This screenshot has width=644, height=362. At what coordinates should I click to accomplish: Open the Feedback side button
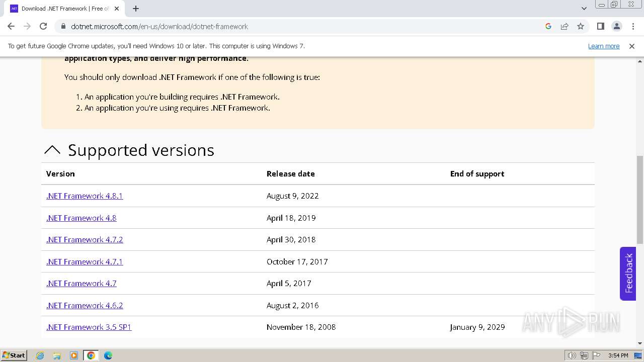[x=628, y=274]
